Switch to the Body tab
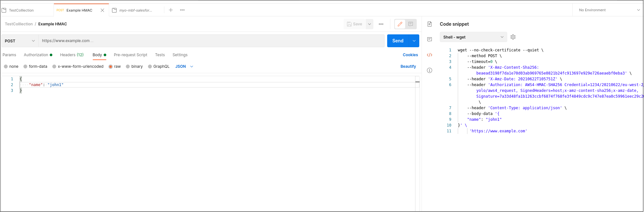Image resolution: width=644 pixels, height=212 pixels. pos(99,55)
